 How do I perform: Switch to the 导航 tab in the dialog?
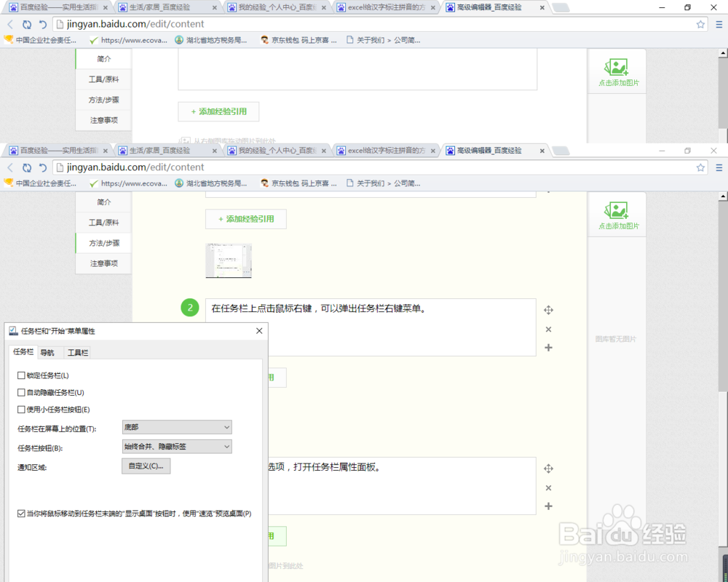click(x=48, y=352)
